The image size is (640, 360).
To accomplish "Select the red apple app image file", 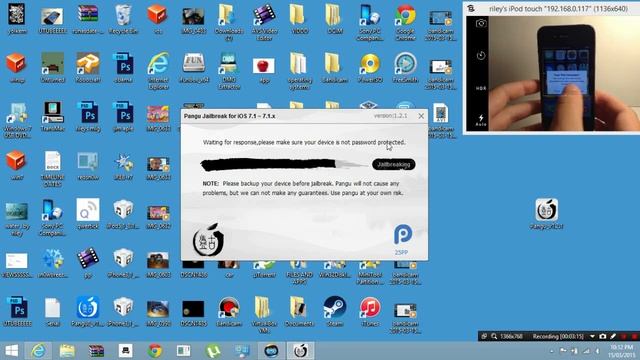I will pos(264,70).
